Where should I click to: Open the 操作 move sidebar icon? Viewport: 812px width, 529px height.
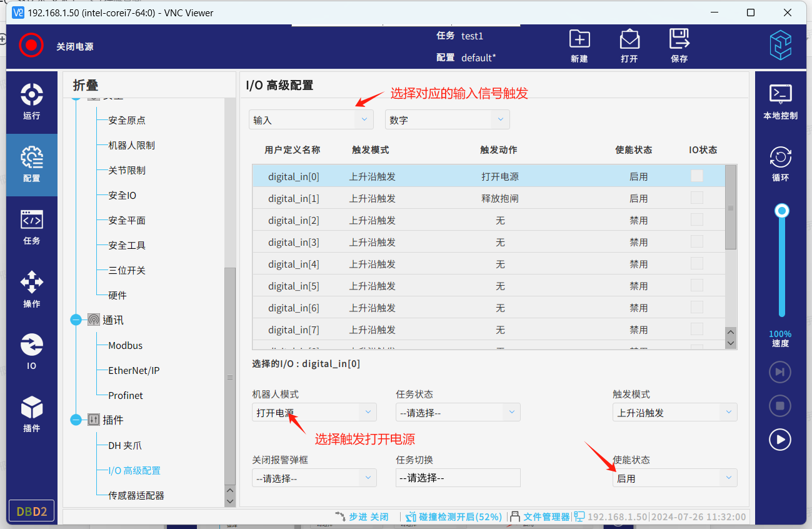pos(32,289)
